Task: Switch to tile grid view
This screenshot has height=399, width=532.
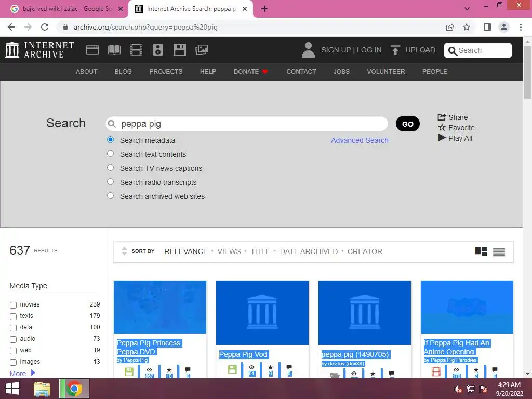Action: (481, 251)
